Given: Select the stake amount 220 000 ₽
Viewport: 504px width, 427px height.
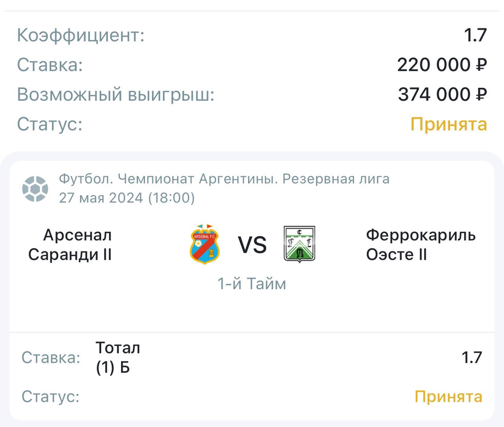Looking at the screenshot, I should pos(442,65).
